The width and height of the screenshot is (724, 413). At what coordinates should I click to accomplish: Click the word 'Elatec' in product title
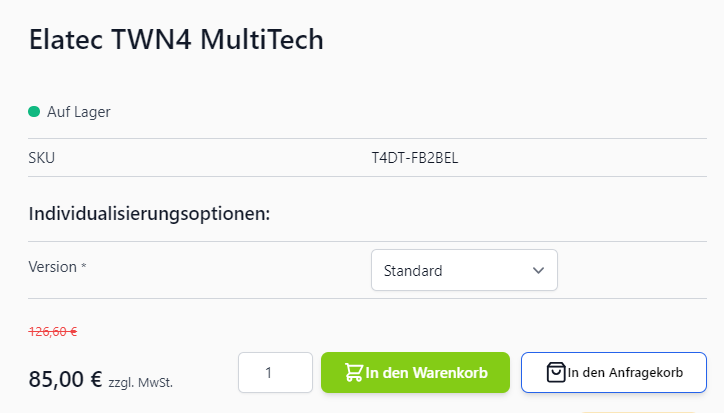click(x=67, y=40)
